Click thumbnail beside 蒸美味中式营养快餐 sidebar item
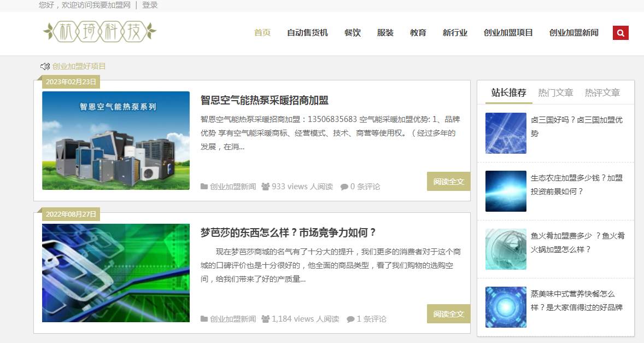The image size is (644, 343). coord(506,307)
